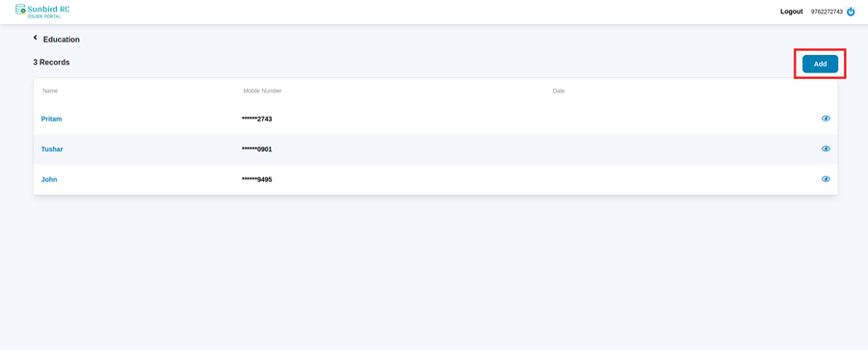View Pritam's record via eye icon
This screenshot has height=350, width=868.
point(826,119)
